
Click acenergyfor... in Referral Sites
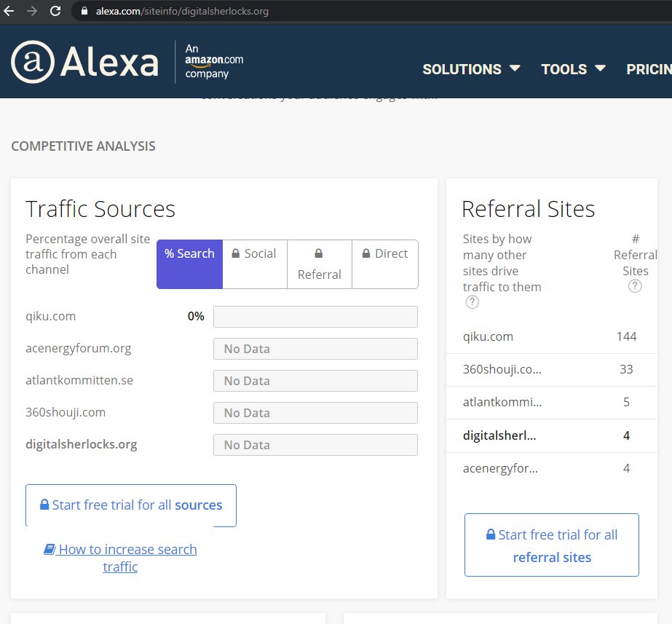click(500, 468)
